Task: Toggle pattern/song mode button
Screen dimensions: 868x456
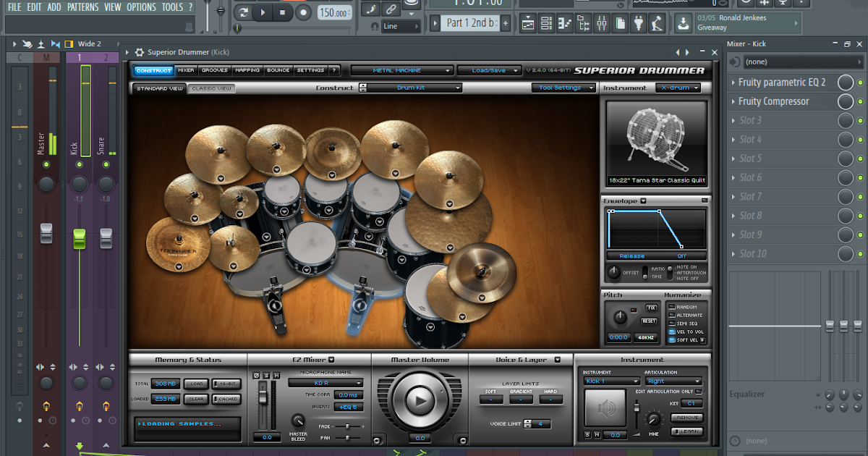Action: tap(243, 12)
